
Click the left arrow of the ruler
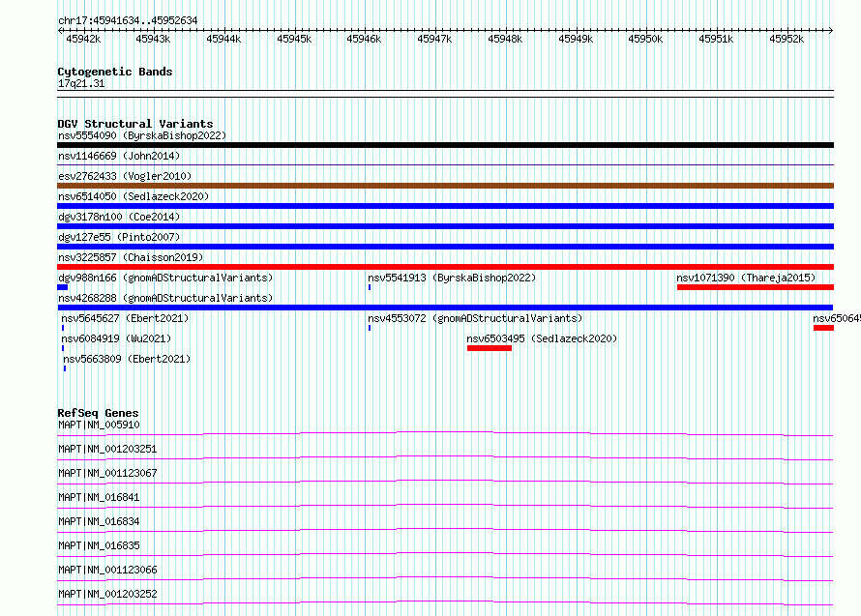coord(59,30)
